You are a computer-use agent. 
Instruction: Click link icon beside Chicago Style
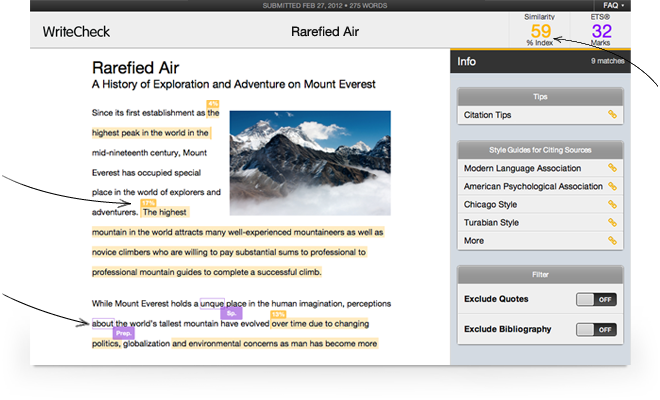612,204
